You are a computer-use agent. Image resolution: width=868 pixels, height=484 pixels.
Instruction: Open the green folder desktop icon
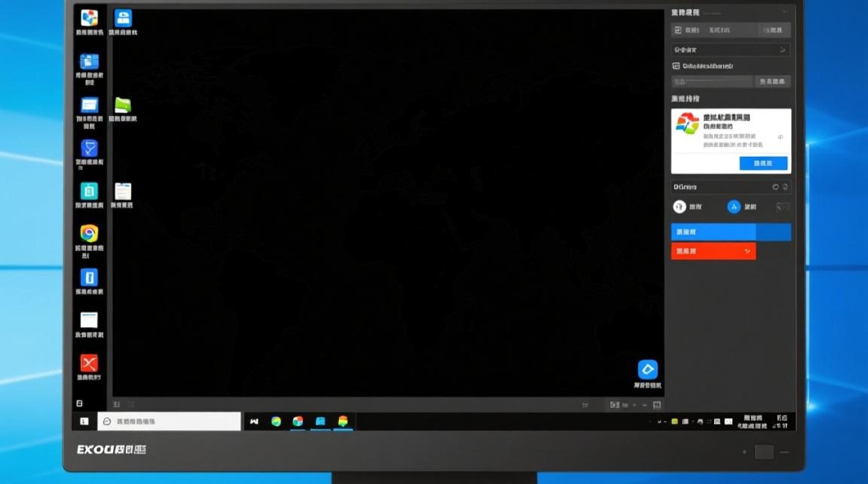pos(123,105)
